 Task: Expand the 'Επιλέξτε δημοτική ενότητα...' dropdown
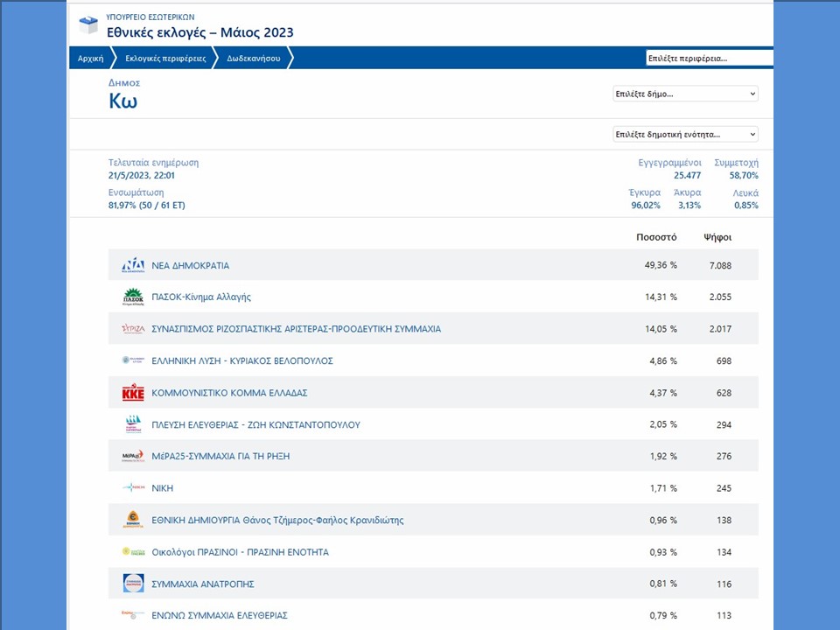(685, 135)
